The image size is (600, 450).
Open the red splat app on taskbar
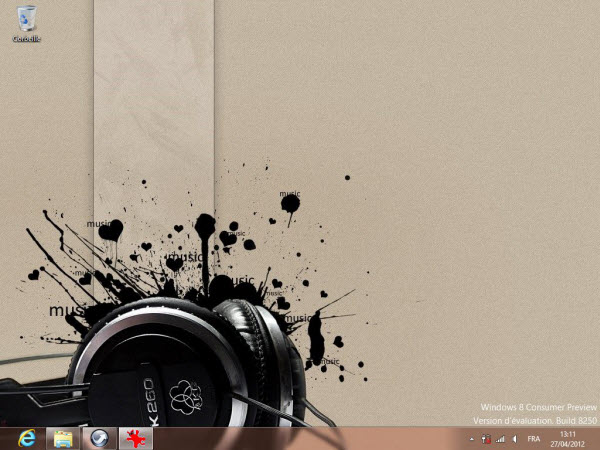[x=132, y=438]
